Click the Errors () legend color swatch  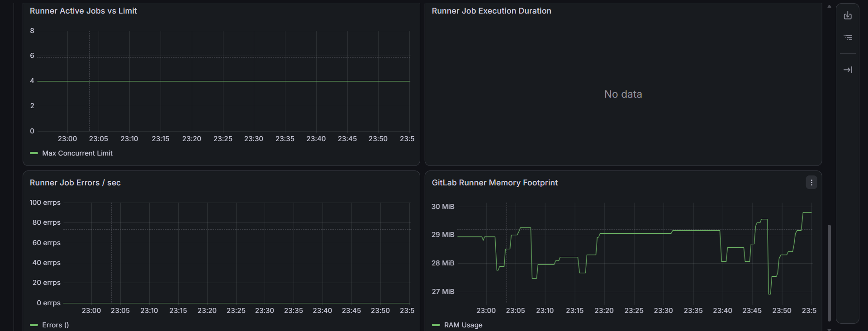tap(34, 325)
